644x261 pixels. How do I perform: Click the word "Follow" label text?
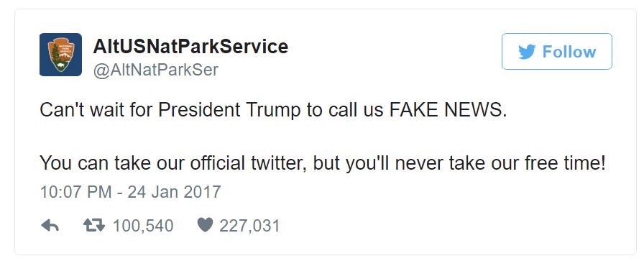tap(569, 52)
